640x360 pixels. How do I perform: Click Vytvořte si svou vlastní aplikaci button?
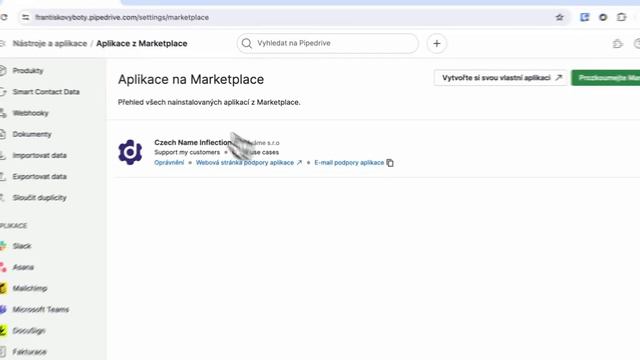[501, 78]
